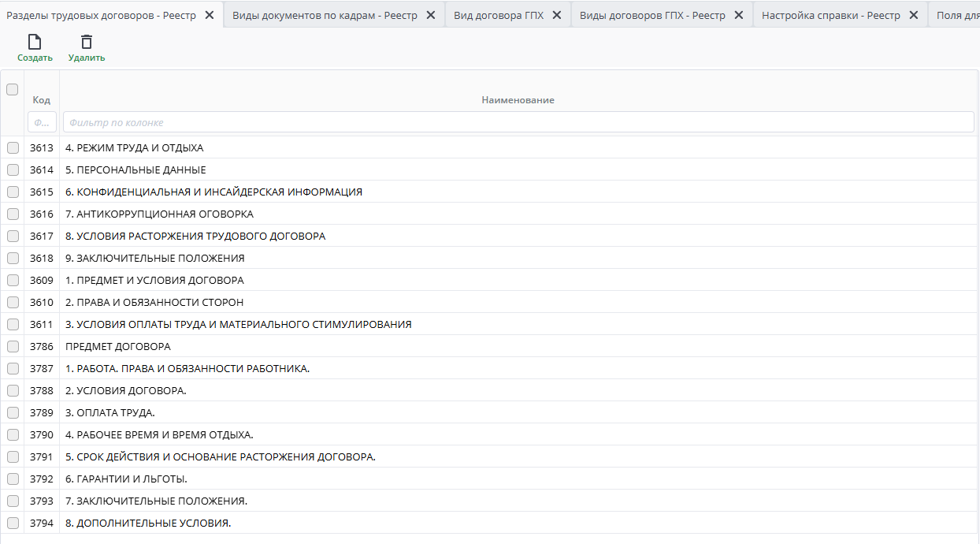Check the box for row 3794

click(x=13, y=523)
